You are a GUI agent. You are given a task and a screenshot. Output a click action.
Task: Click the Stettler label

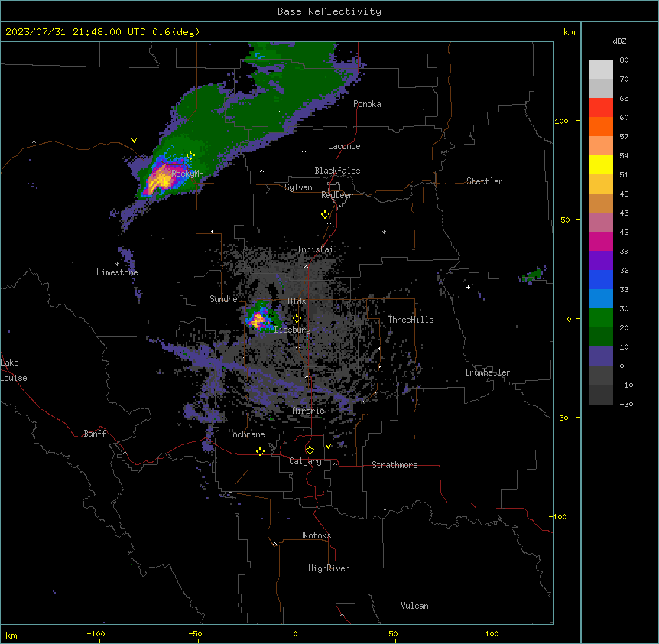(485, 181)
